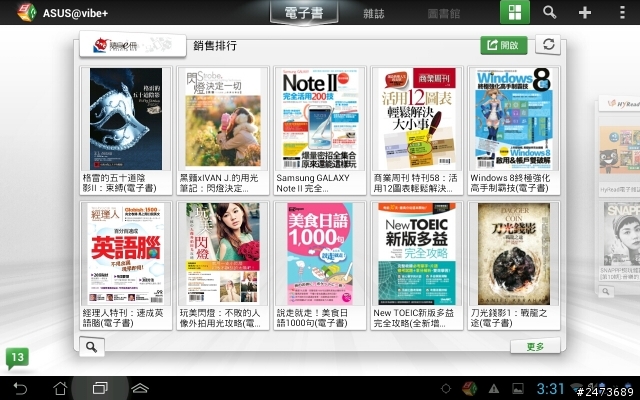Screen dimensions: 640x400
Task: Open the 玩美閃燈 book cover
Action: point(223,253)
